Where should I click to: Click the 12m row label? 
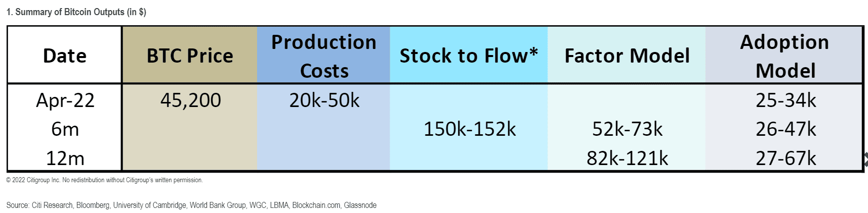pos(65,158)
